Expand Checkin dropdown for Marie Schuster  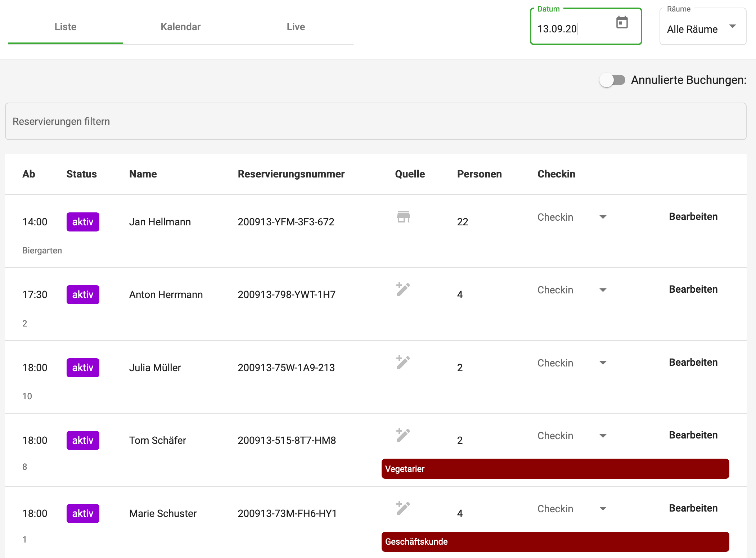point(572,509)
